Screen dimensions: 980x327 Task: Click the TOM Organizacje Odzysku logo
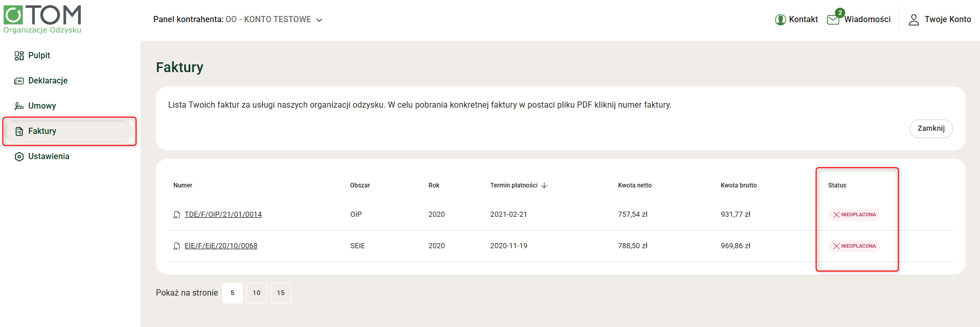point(42,19)
